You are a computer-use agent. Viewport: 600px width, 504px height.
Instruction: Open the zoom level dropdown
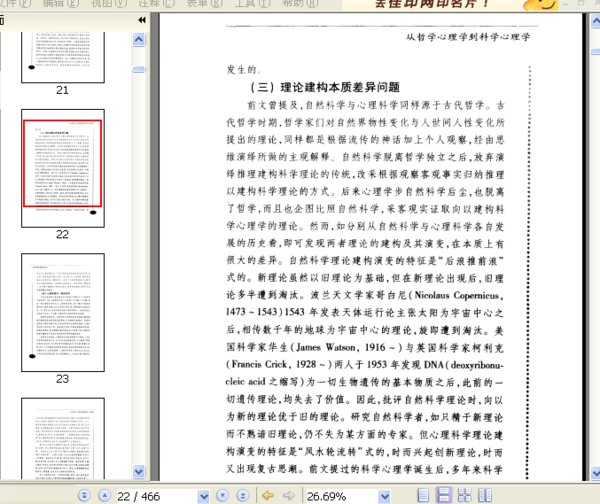pos(385,497)
